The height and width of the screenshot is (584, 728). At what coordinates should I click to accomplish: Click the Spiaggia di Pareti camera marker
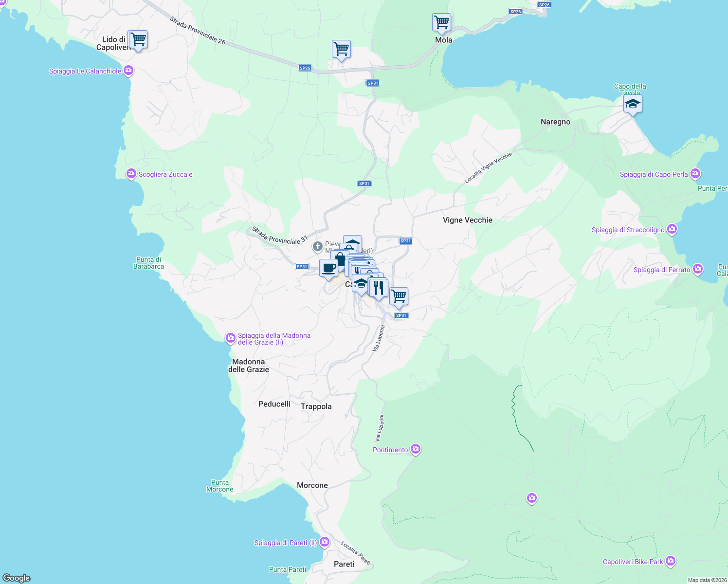pyautogui.click(x=324, y=541)
